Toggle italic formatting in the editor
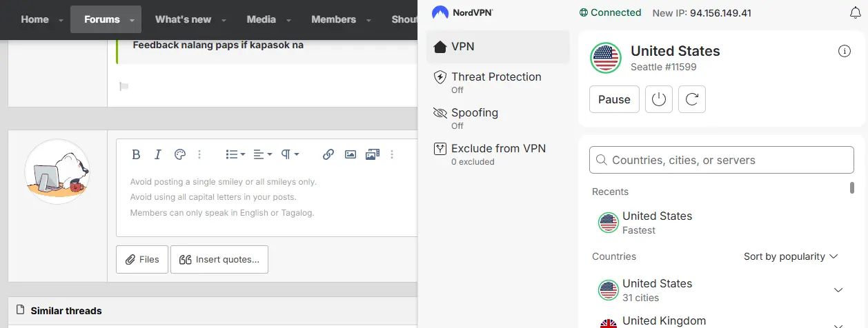The image size is (868, 328). [157, 154]
